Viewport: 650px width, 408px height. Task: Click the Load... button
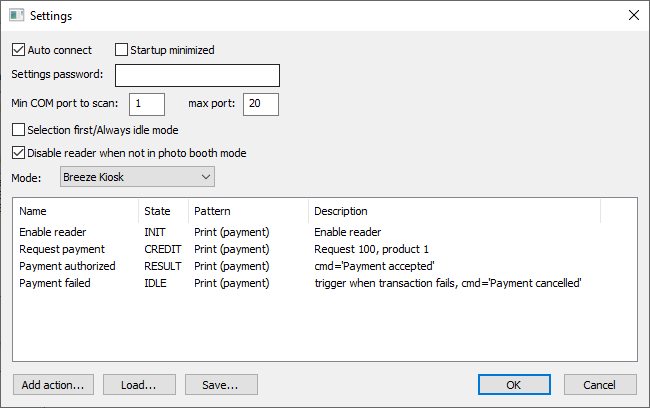138,384
